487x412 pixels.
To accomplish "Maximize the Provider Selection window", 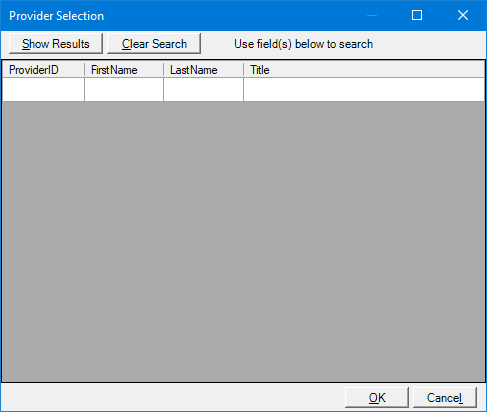I will coord(417,15).
